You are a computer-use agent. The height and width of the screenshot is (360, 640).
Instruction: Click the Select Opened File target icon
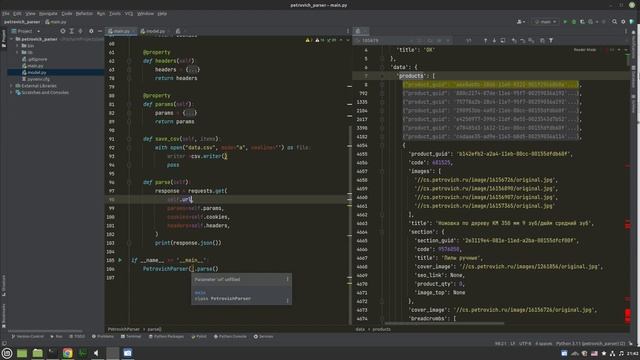62,31
